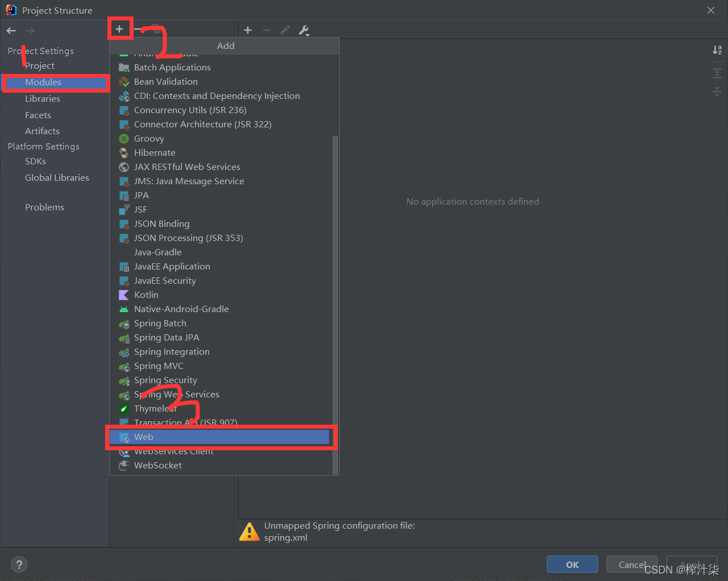Open Global Libraries settings
Image resolution: width=728 pixels, height=581 pixels.
[x=57, y=178]
